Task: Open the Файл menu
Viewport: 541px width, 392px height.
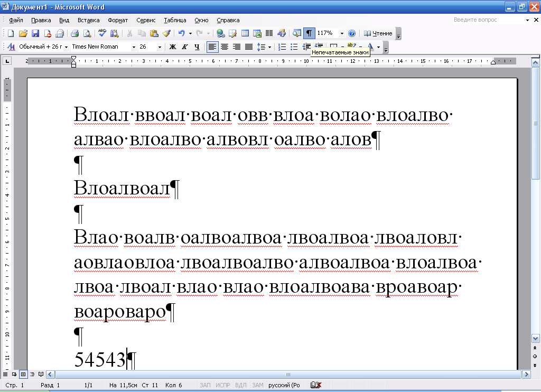Action: [x=16, y=20]
